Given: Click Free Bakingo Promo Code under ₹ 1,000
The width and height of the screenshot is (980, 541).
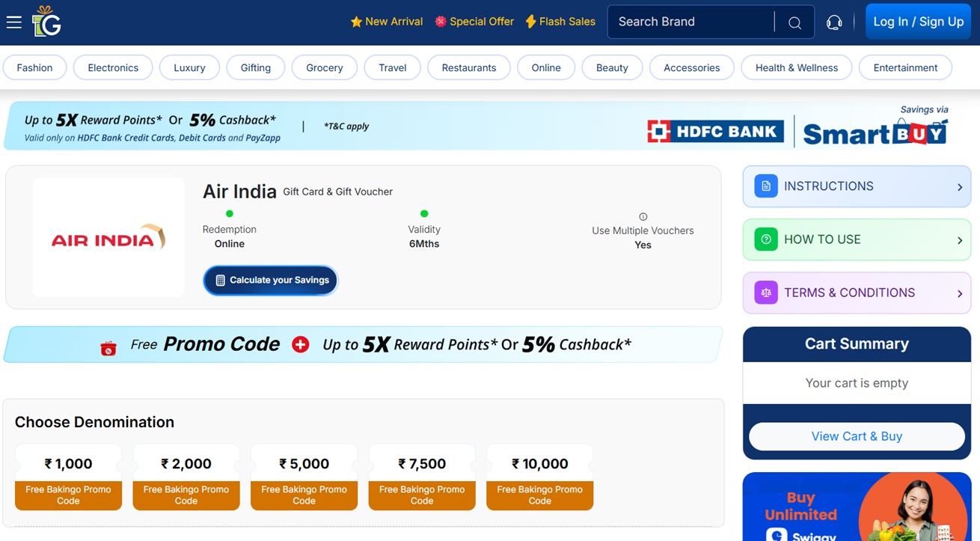Looking at the screenshot, I should [68, 495].
